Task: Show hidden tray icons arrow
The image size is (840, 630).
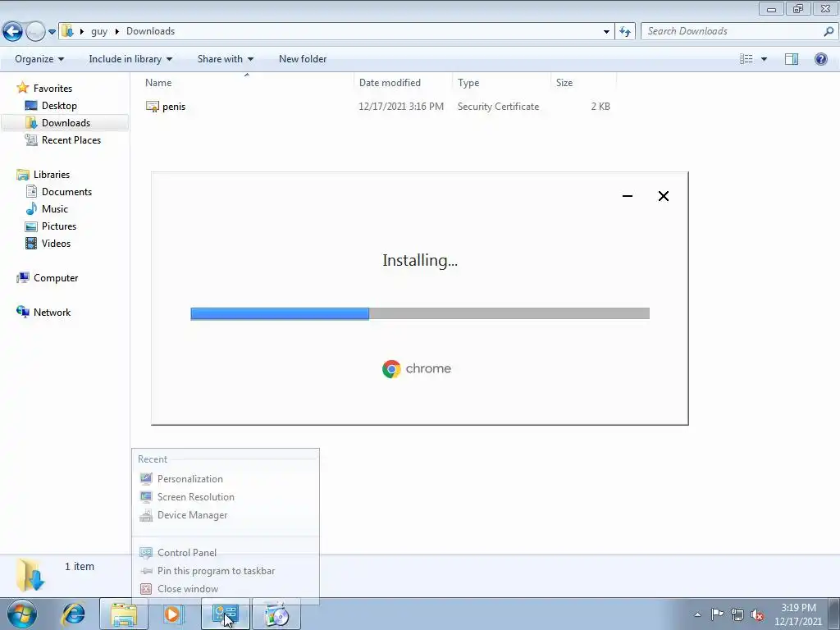Action: point(697,615)
